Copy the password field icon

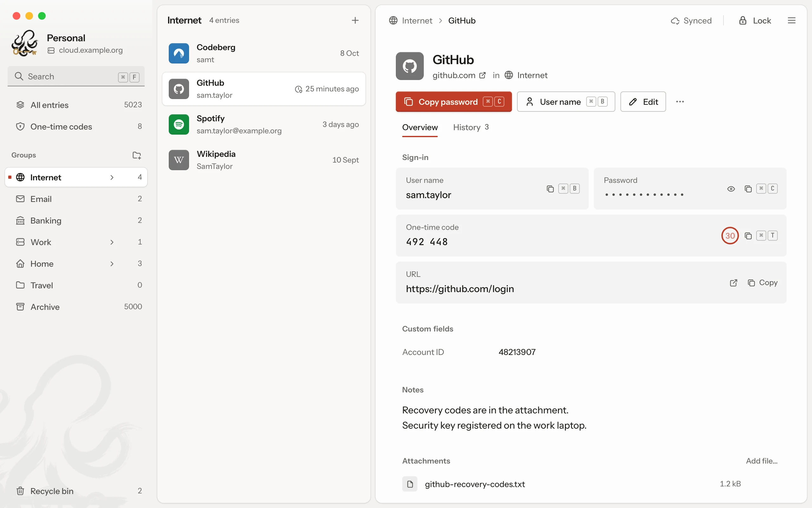click(x=748, y=189)
